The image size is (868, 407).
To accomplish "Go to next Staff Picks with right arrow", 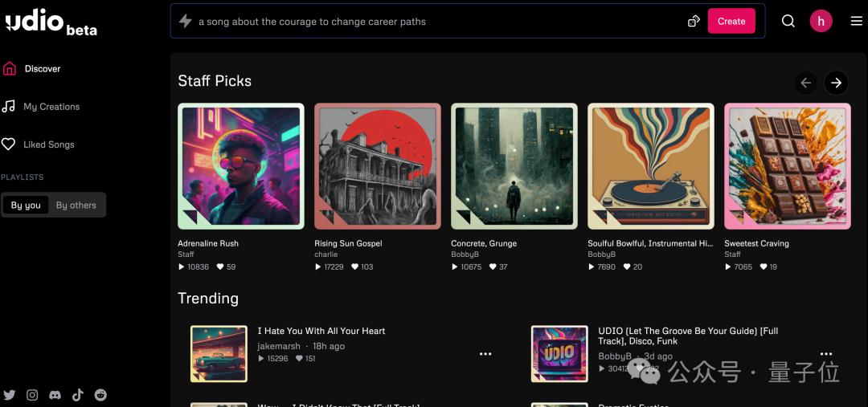I will pos(836,83).
